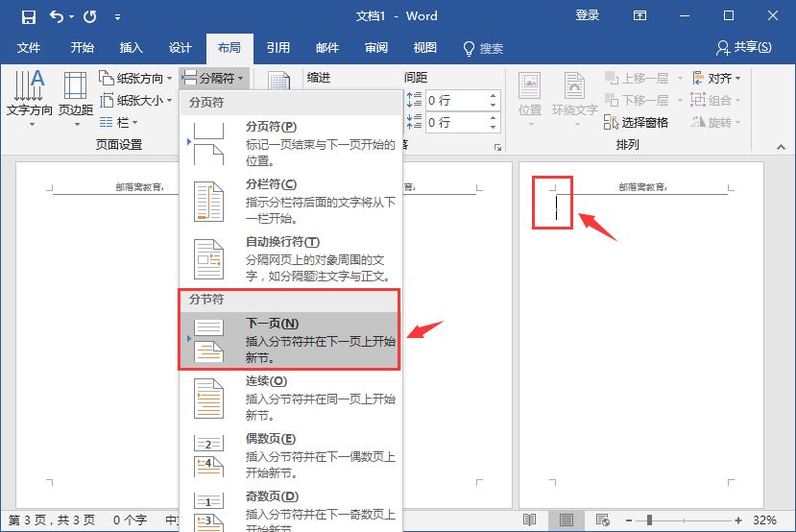Viewport: 796px width, 532px height.
Task: Increase the upper 0 行 spacing value
Action: pos(493,95)
